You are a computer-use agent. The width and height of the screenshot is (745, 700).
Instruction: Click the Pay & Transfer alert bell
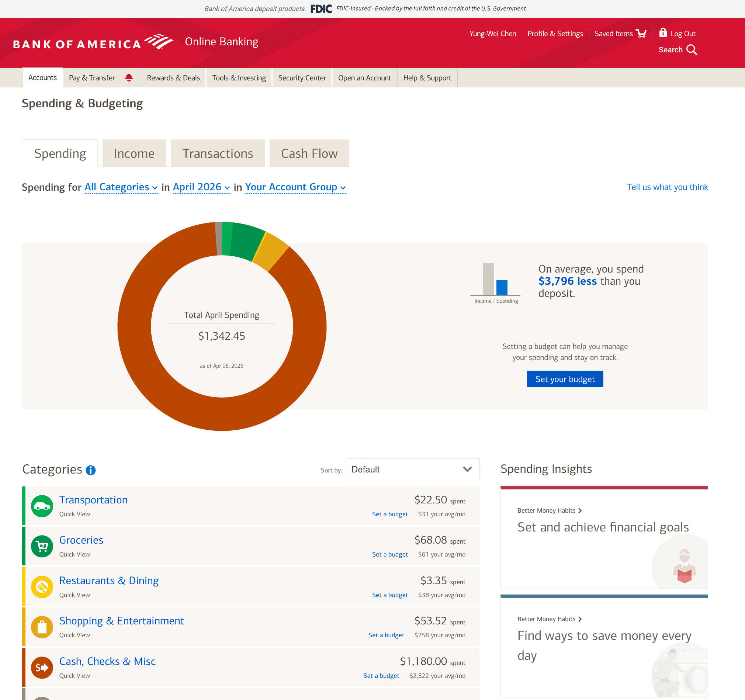point(129,77)
